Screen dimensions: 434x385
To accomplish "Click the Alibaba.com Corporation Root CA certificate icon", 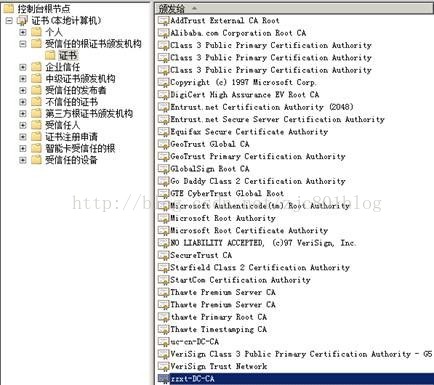I will pyautogui.click(x=163, y=33).
